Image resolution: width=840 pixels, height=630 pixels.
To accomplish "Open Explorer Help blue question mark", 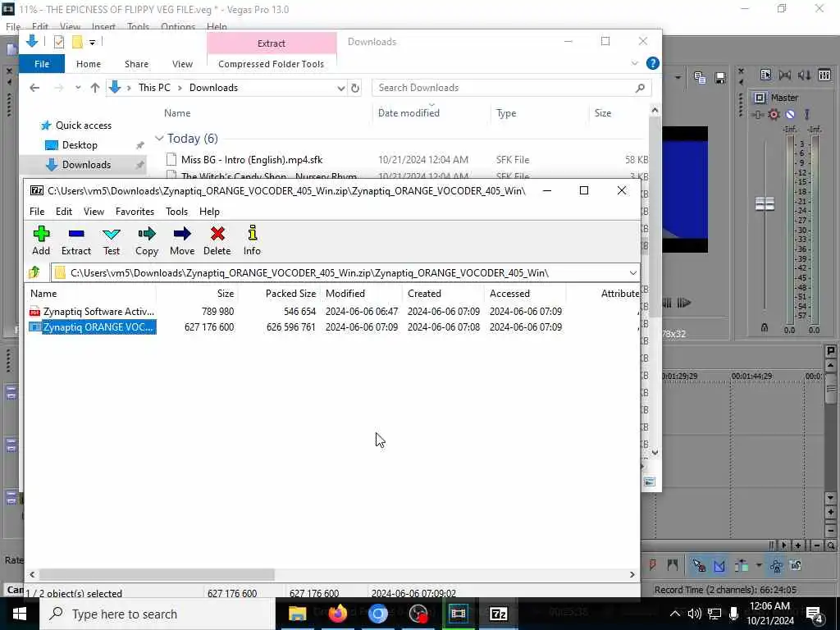I will coord(652,63).
